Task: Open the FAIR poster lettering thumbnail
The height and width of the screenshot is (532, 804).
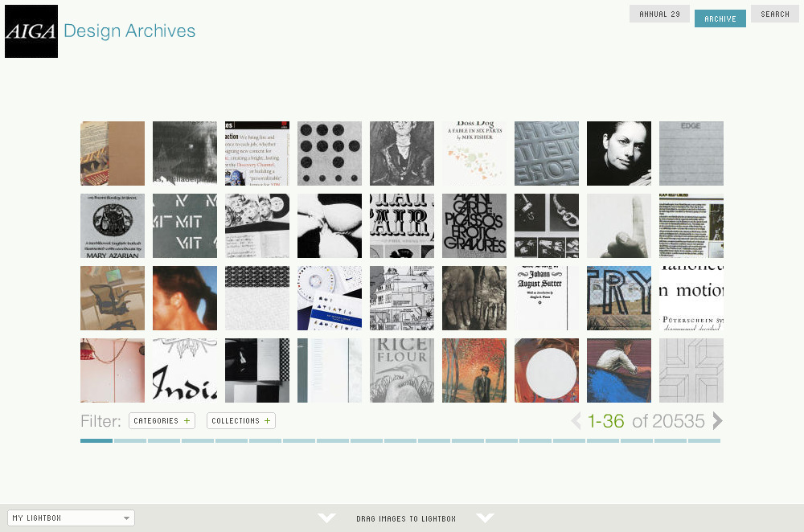Action: pyautogui.click(x=402, y=226)
